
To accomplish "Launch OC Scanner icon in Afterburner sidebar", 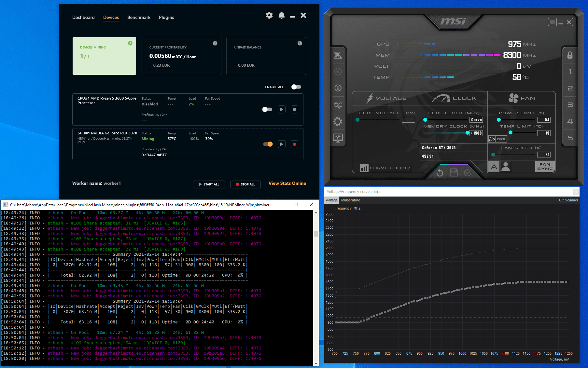I will coord(338,105).
